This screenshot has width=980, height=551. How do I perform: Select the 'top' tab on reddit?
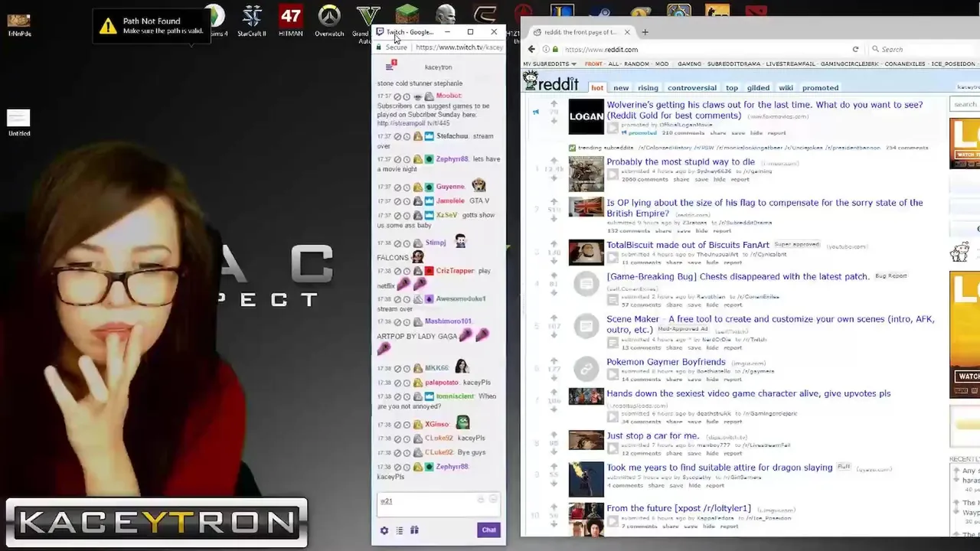tap(732, 88)
